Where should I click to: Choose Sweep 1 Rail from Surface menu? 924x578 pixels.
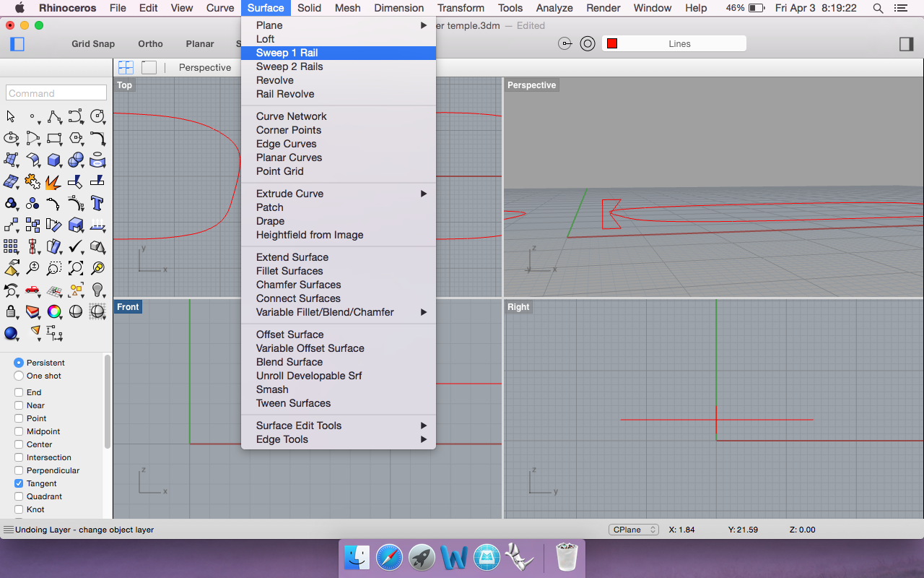coord(339,53)
